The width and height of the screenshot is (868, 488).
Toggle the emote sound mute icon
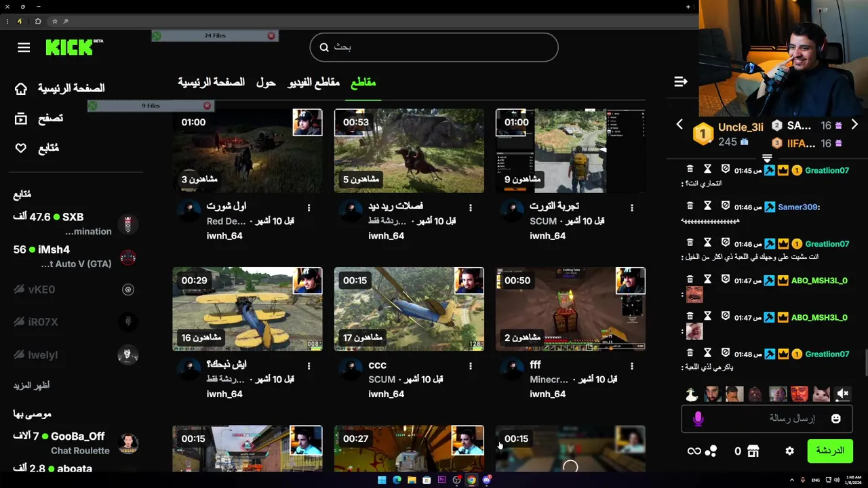(x=842, y=394)
